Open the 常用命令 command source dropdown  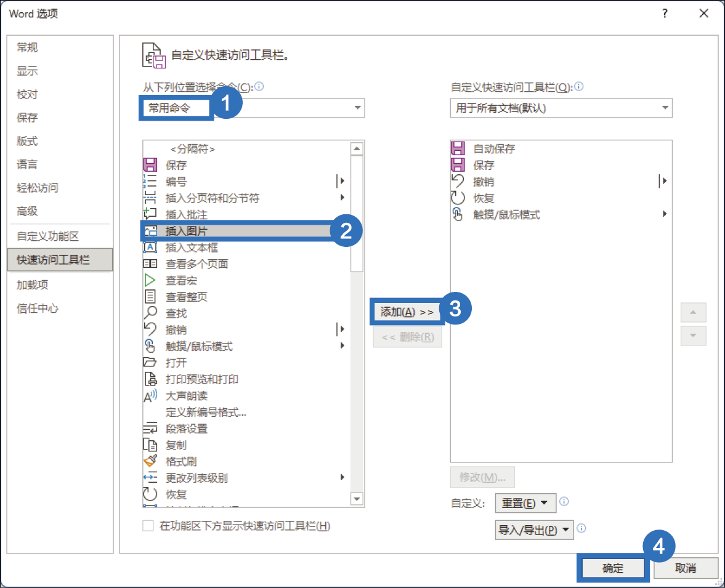[253, 108]
